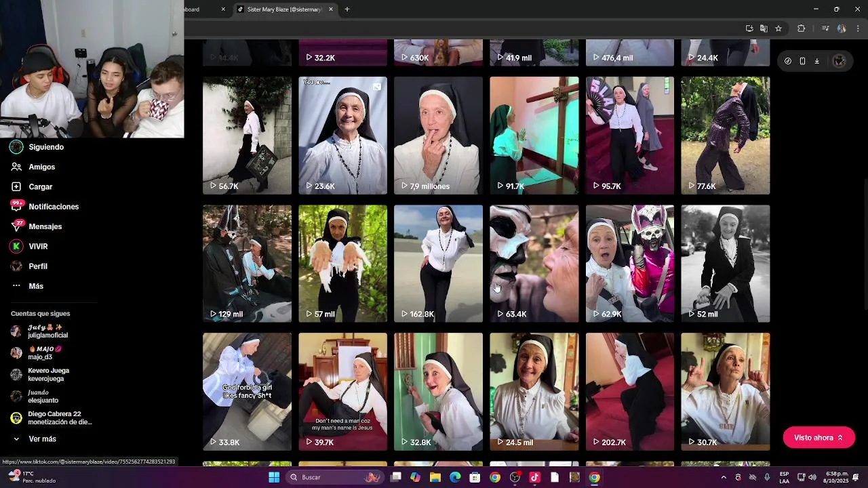The image size is (868, 488).
Task: Open the clock showing 6:58 p. m.
Action: coord(837,477)
